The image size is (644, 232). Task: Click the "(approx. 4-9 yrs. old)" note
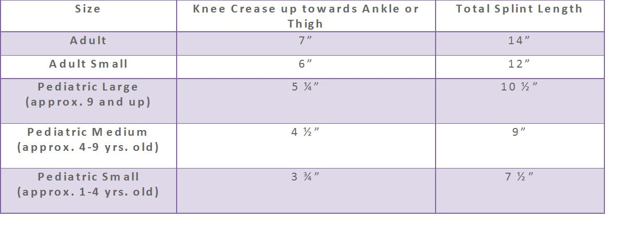click(x=88, y=147)
